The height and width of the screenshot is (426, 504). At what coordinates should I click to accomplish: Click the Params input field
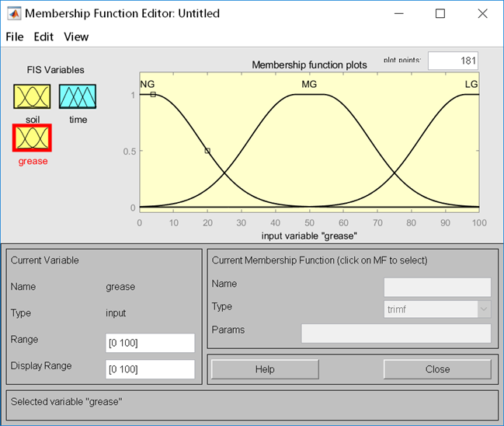tap(396, 333)
